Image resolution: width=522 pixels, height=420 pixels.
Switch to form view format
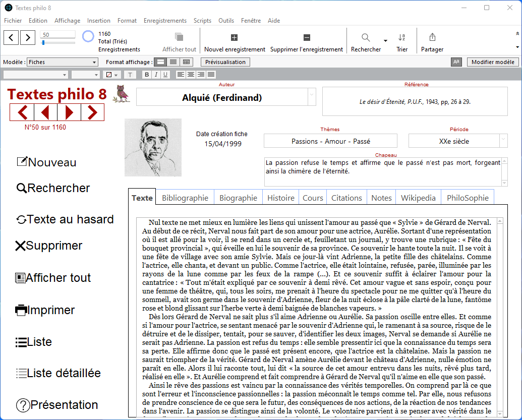[x=160, y=62]
